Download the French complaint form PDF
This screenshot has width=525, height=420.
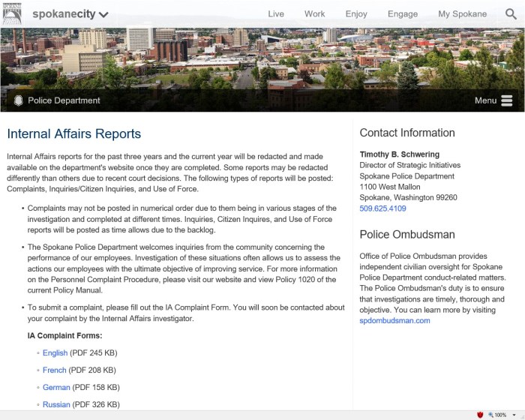[x=55, y=370]
